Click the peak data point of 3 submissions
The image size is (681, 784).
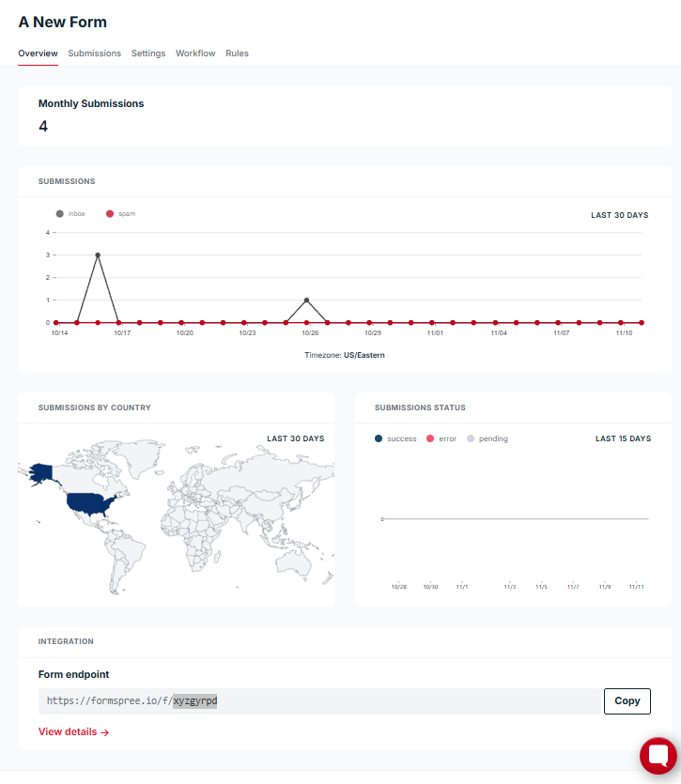pyautogui.click(x=98, y=254)
